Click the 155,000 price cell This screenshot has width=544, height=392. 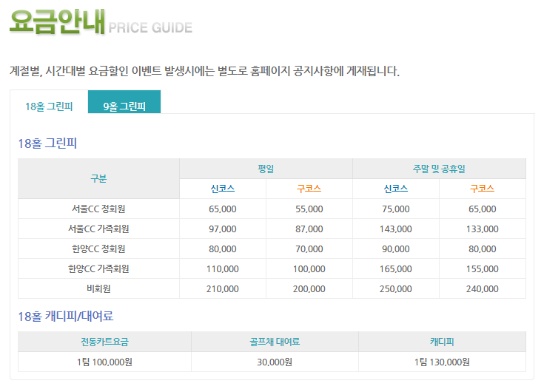coord(483,269)
